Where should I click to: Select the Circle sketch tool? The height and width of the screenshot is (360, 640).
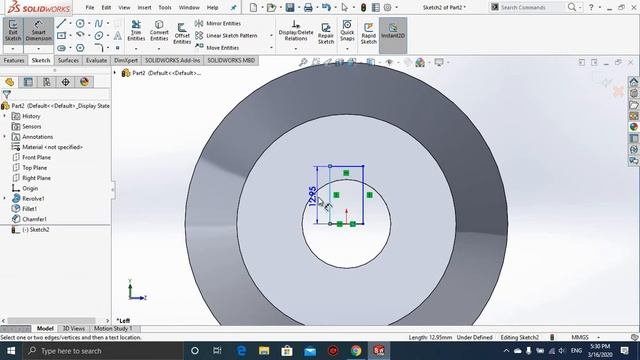point(80,24)
